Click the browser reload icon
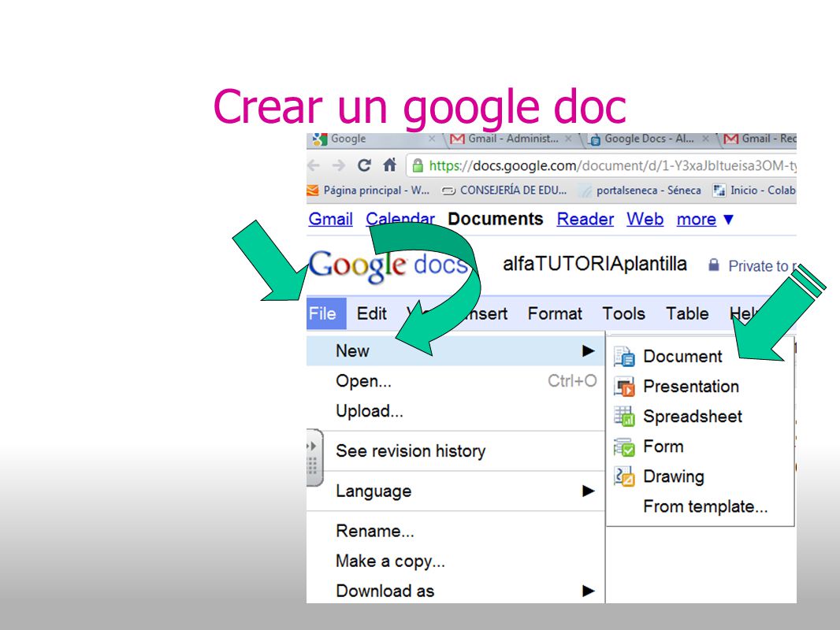 pos(364,165)
